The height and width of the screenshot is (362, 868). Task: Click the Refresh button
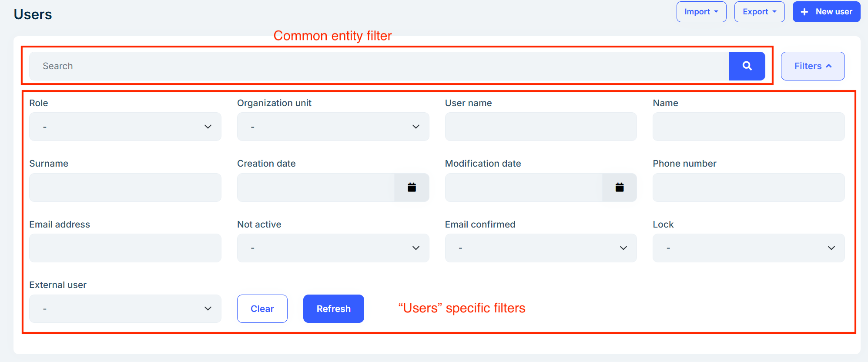point(333,308)
